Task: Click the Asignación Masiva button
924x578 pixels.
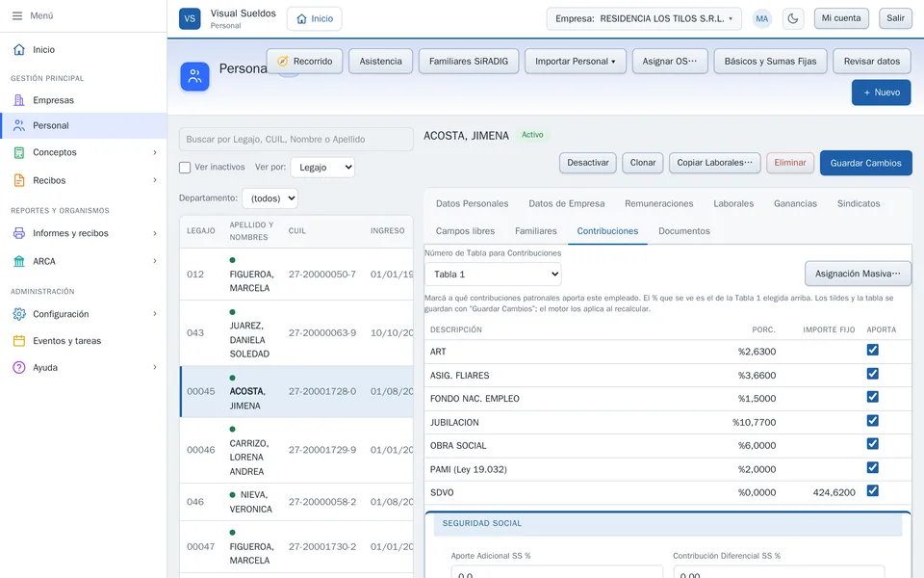Action: [858, 274]
